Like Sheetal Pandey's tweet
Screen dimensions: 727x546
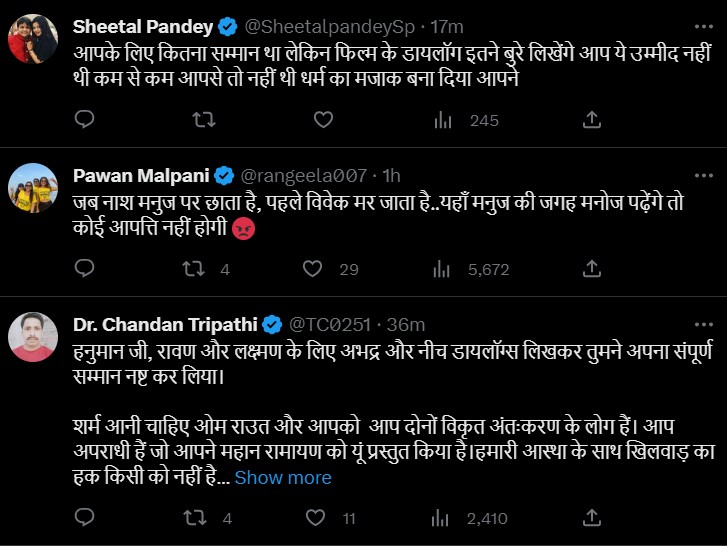pyautogui.click(x=323, y=120)
